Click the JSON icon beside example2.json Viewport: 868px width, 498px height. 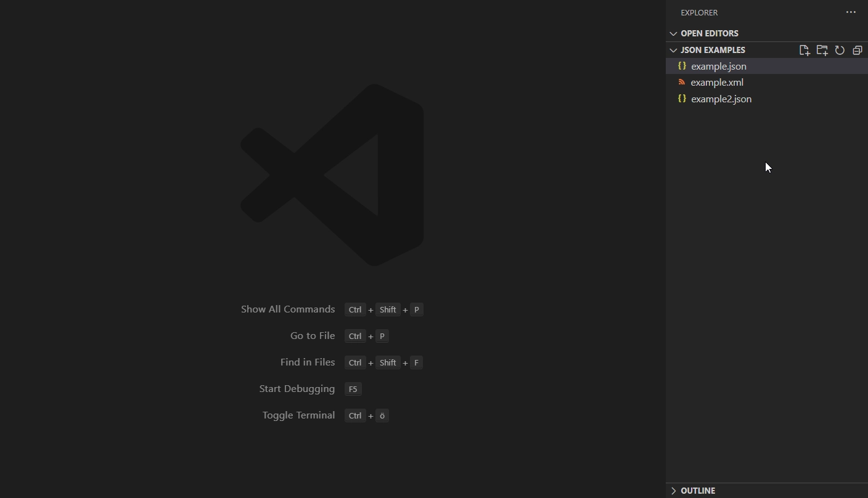pos(682,99)
